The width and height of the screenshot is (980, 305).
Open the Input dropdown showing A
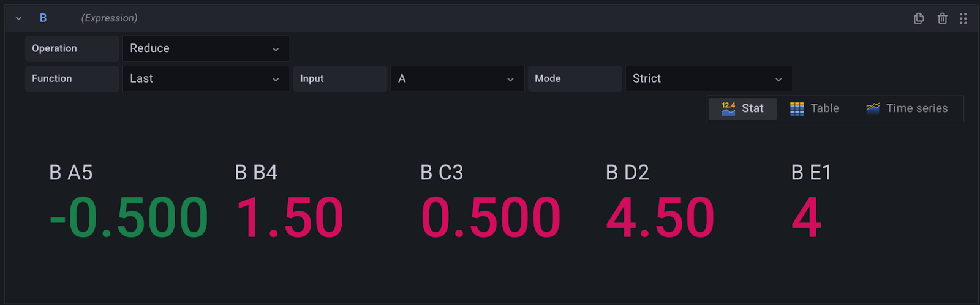click(x=457, y=79)
